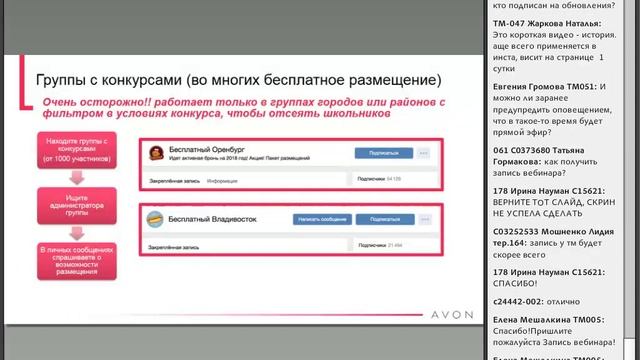640x360 pixels.
Task: Click Подписаться for Бесплатный Оренбург
Action: (x=384, y=153)
